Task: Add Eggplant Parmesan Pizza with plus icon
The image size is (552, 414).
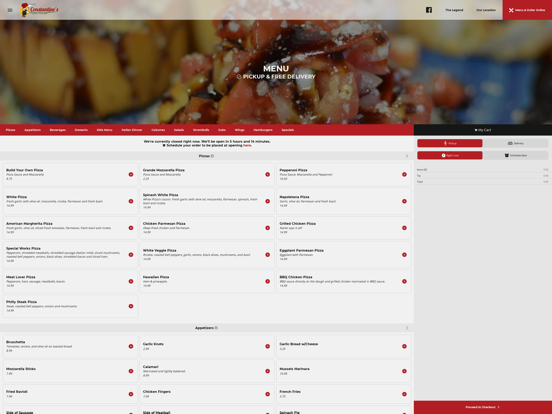Action: click(404, 255)
